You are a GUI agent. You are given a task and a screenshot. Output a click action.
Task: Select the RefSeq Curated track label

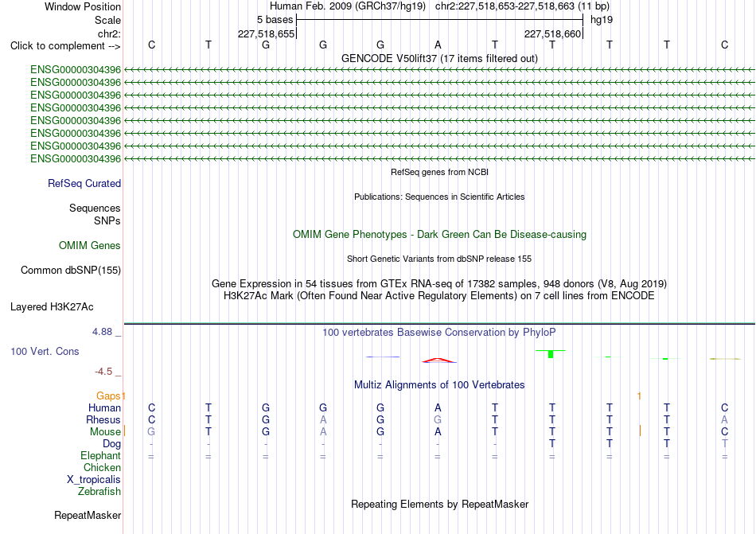pos(84,184)
